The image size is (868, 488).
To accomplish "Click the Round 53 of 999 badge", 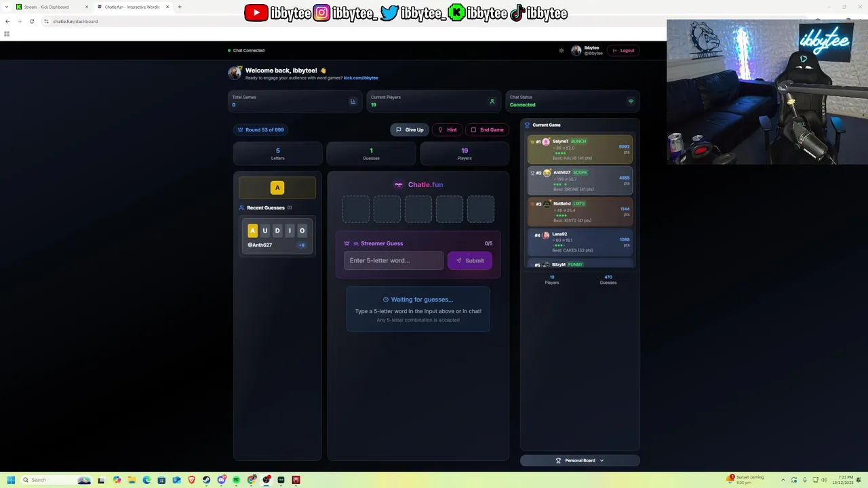I will (260, 129).
